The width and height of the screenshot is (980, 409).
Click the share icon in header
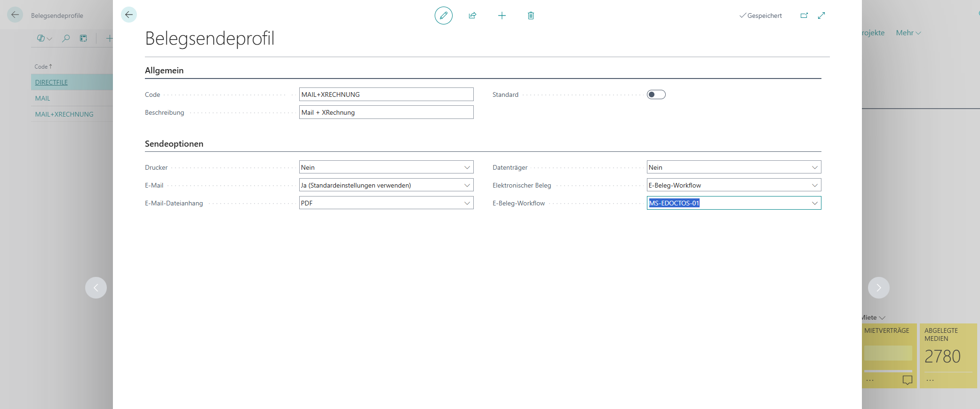(x=472, y=16)
